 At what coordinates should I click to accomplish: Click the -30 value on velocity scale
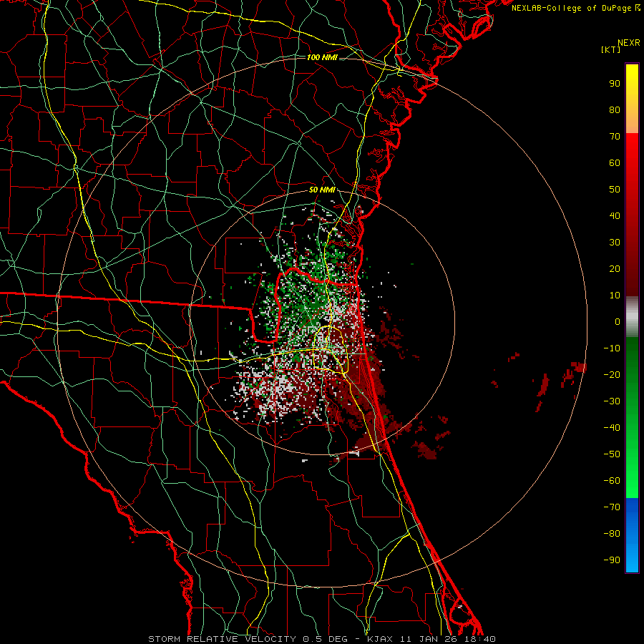[612, 401]
